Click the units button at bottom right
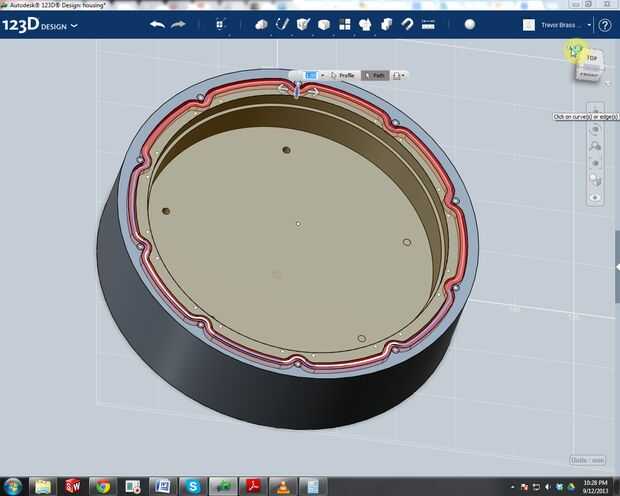620x496 pixels. click(x=588, y=460)
